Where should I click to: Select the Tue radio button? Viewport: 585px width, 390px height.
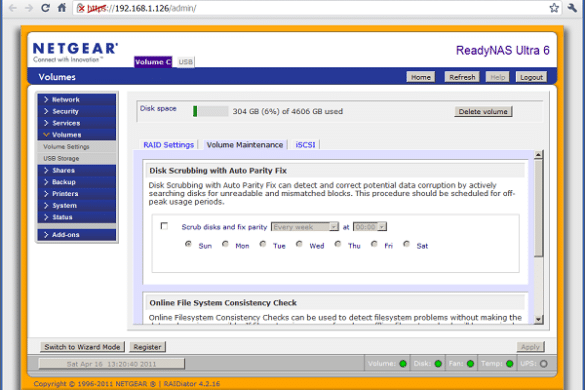pyautogui.click(x=263, y=244)
